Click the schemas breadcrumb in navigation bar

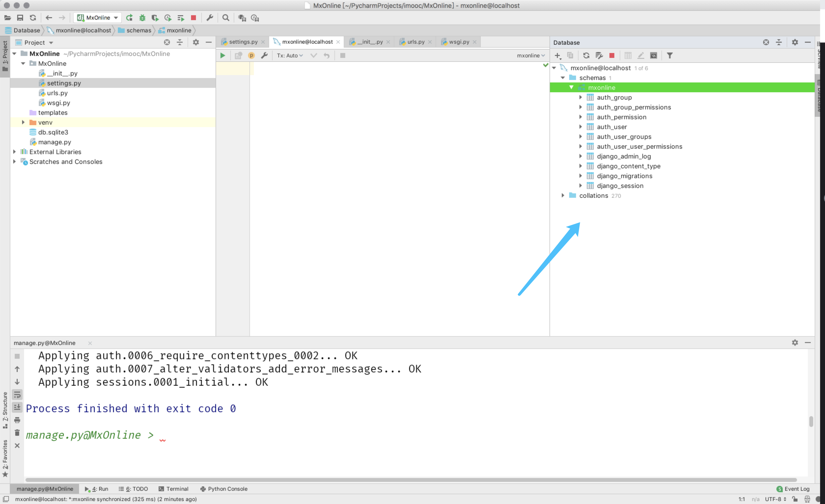138,30
